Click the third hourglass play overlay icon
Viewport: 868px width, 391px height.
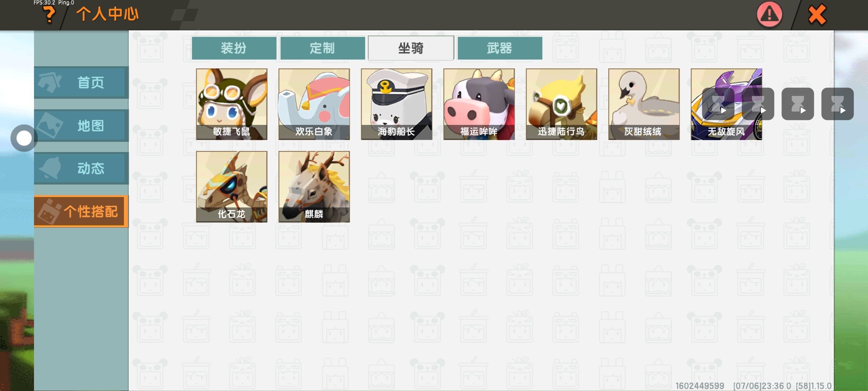pos(797,104)
